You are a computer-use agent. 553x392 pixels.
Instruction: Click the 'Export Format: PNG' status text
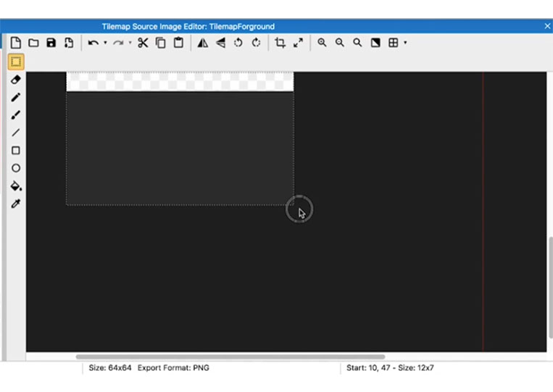coord(173,367)
